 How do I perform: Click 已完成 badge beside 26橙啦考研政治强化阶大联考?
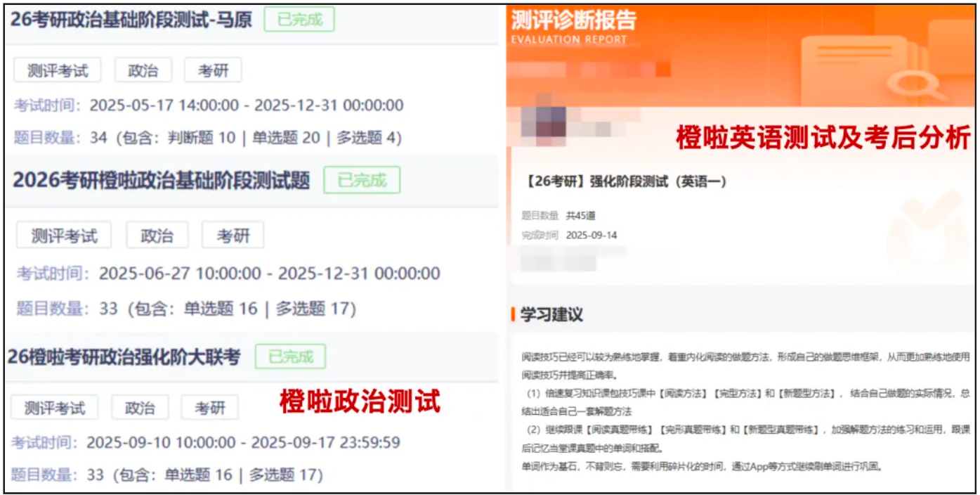point(290,356)
